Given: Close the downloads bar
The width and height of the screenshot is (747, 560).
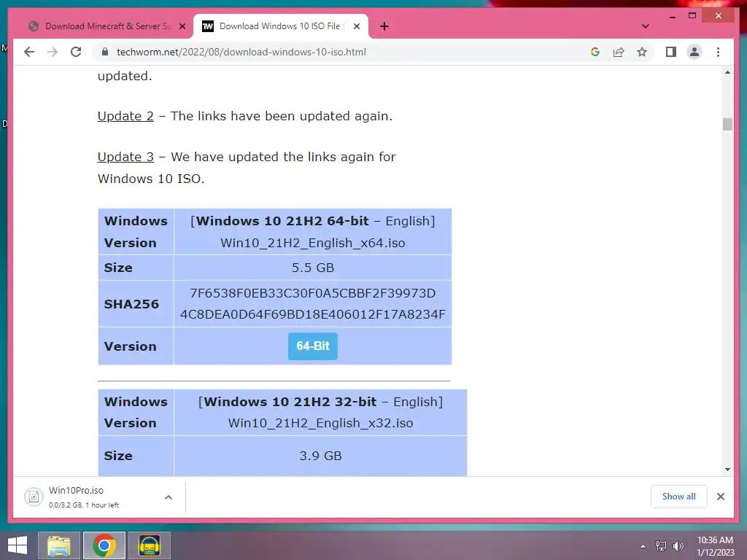Looking at the screenshot, I should coord(720,497).
